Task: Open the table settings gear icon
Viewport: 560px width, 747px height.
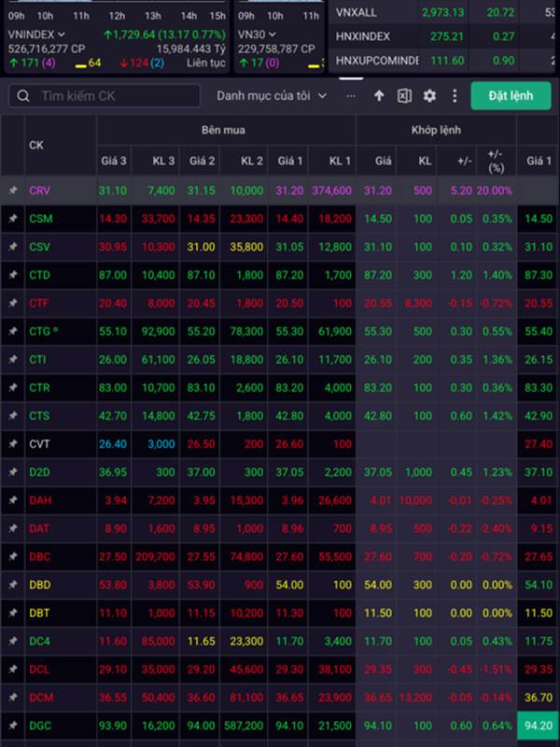Action: point(429,96)
